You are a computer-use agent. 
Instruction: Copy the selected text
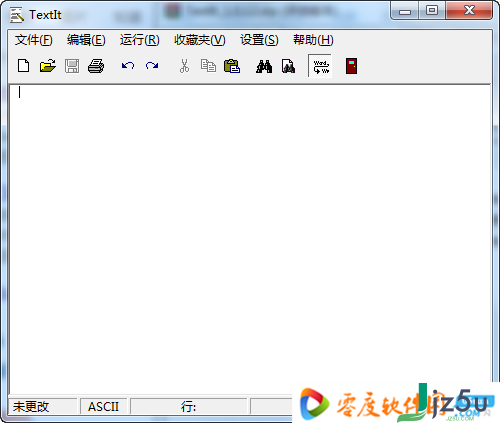(x=208, y=66)
